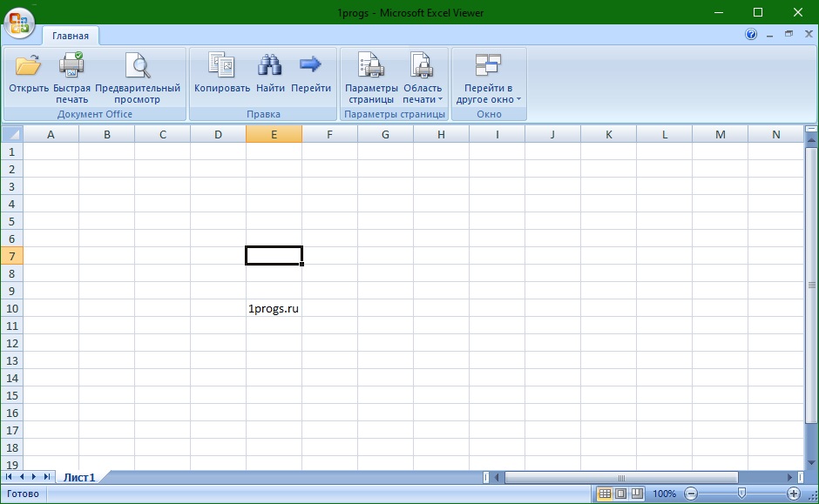This screenshot has height=504, width=819.
Task: Switch to the Главная ribbon tab
Action: click(x=71, y=36)
